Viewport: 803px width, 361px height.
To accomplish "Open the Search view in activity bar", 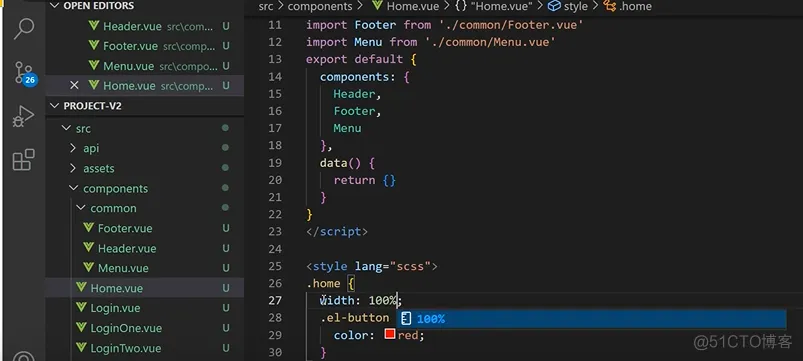I will (x=24, y=29).
